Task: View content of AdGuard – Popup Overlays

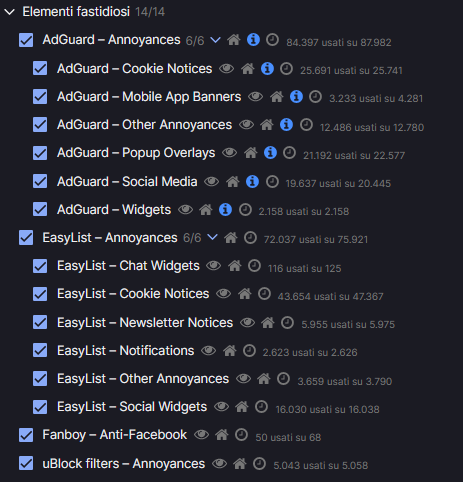Action: [x=229, y=153]
